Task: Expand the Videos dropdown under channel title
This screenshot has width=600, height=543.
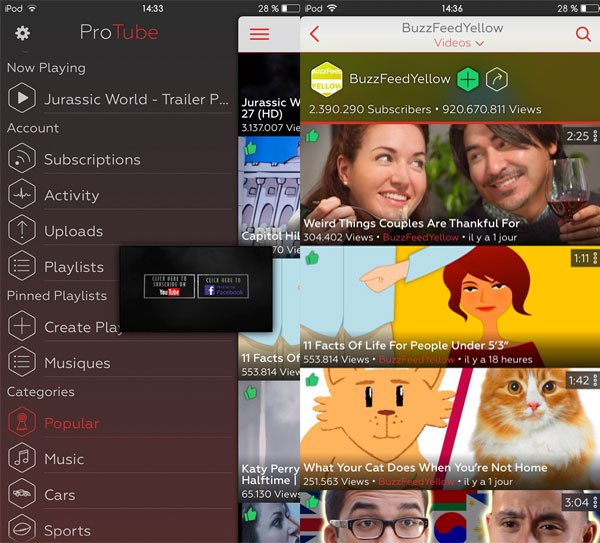Action: [459, 43]
